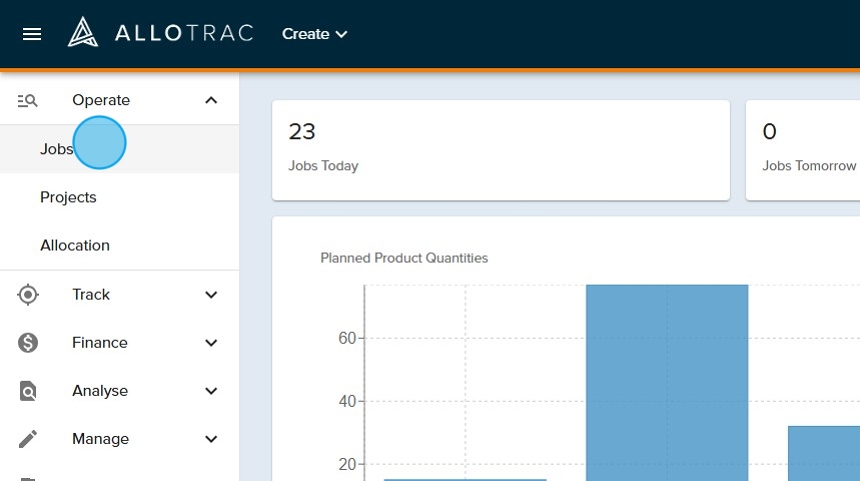Open Jobs under Operate

[57, 149]
